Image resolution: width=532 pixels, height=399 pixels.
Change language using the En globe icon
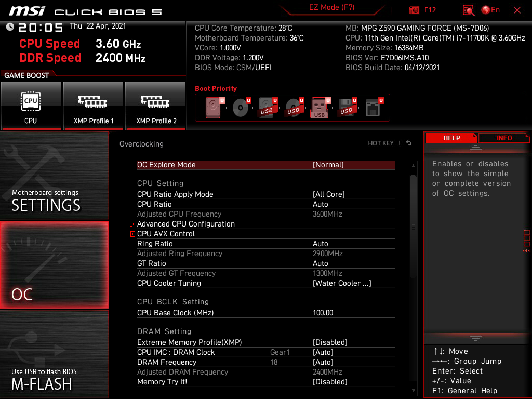click(490, 10)
